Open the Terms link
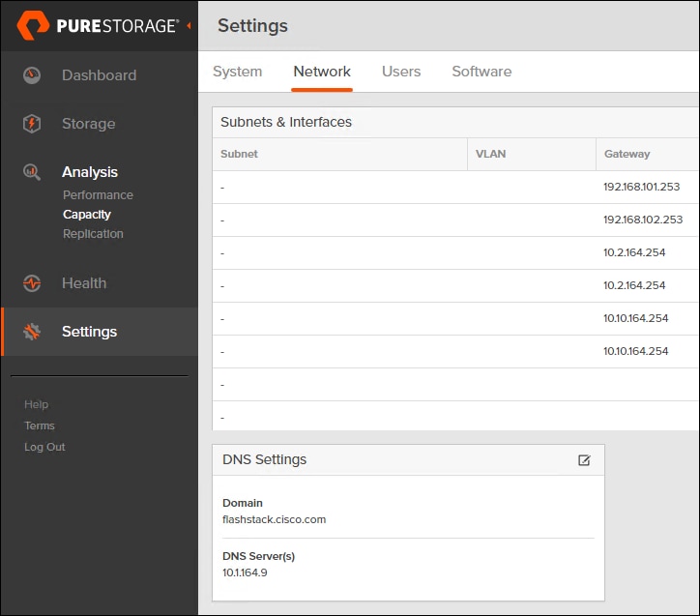This screenshot has height=616, width=700. pos(40,425)
